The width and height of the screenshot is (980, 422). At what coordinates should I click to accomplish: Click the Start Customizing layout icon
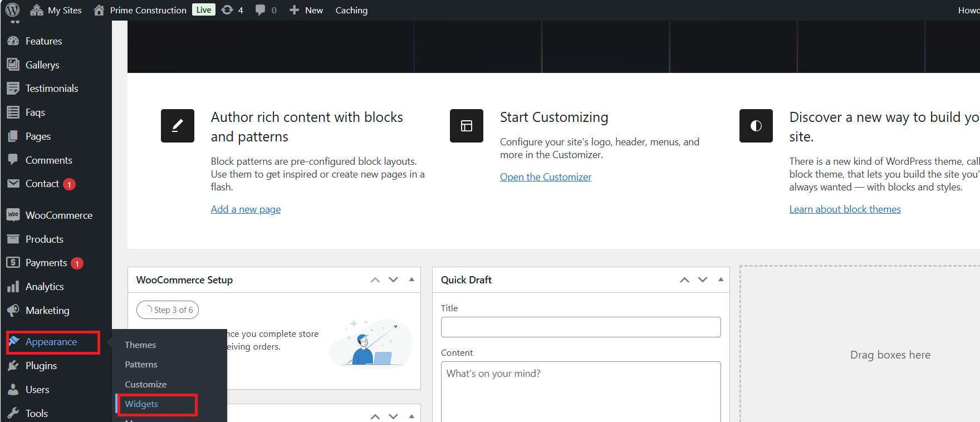[x=466, y=126]
